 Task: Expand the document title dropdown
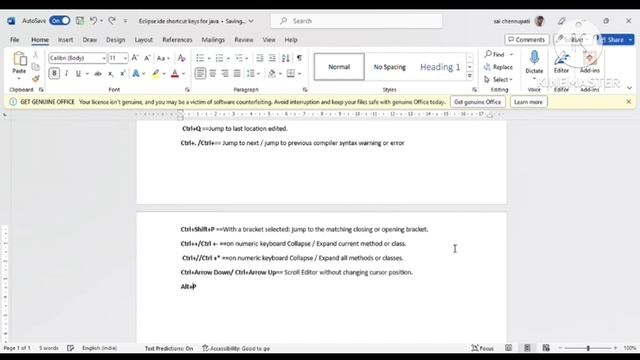click(251, 21)
